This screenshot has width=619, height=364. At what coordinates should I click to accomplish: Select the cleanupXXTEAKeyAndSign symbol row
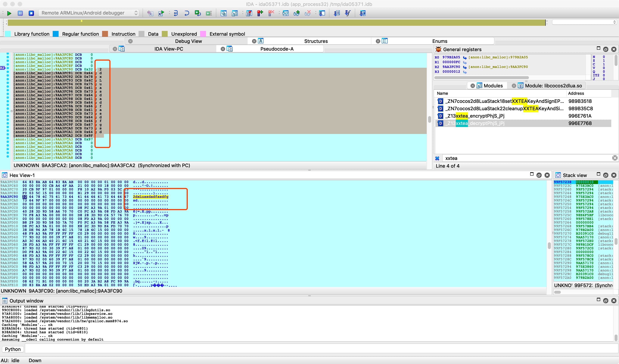[523, 108]
